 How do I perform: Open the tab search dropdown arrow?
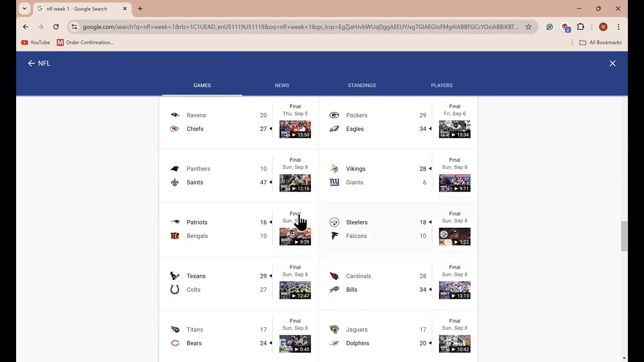[24, 9]
